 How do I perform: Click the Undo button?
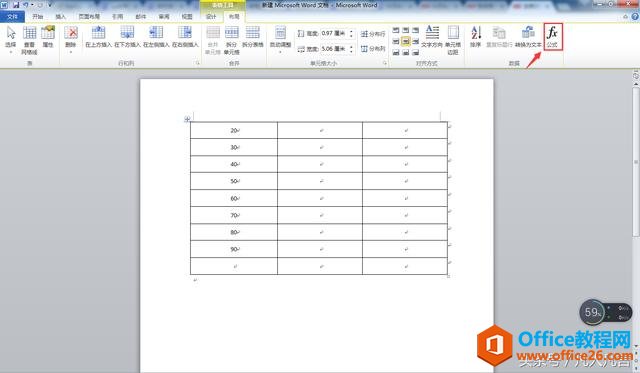25,5
